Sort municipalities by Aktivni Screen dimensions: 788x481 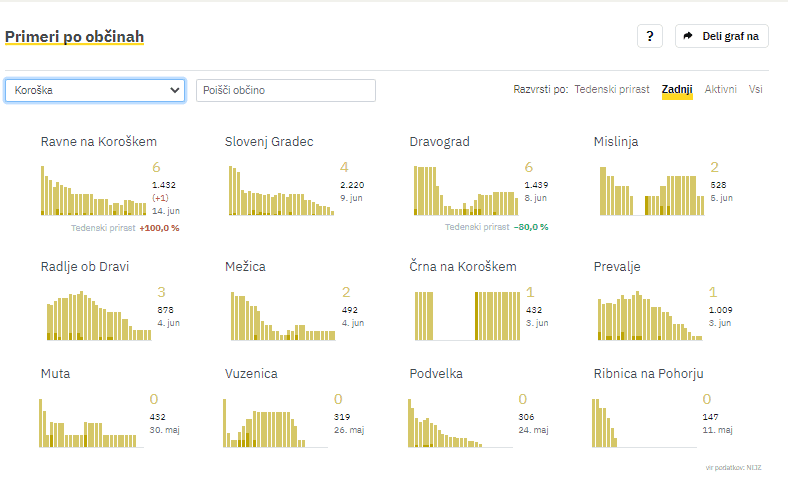point(720,90)
